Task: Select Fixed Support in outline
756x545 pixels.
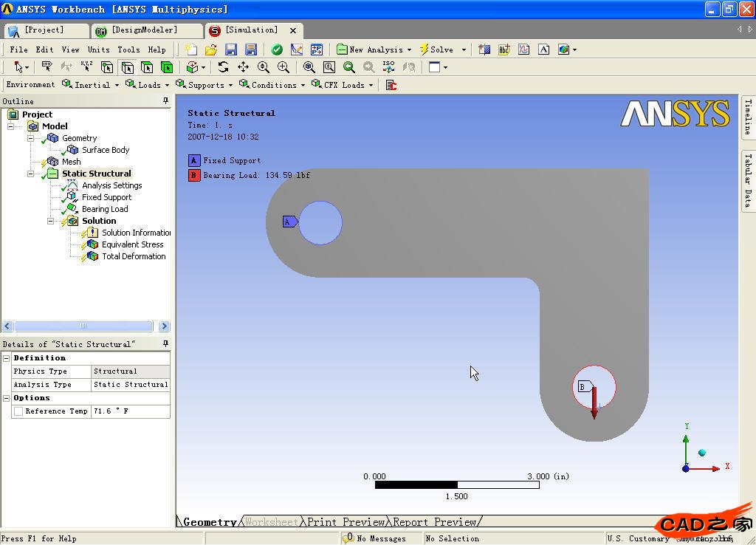Action: point(106,197)
